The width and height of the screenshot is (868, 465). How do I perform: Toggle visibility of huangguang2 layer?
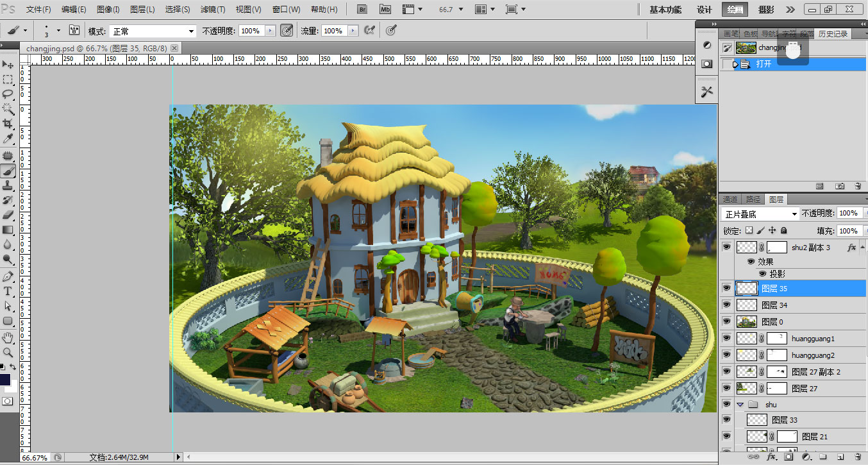coord(726,355)
